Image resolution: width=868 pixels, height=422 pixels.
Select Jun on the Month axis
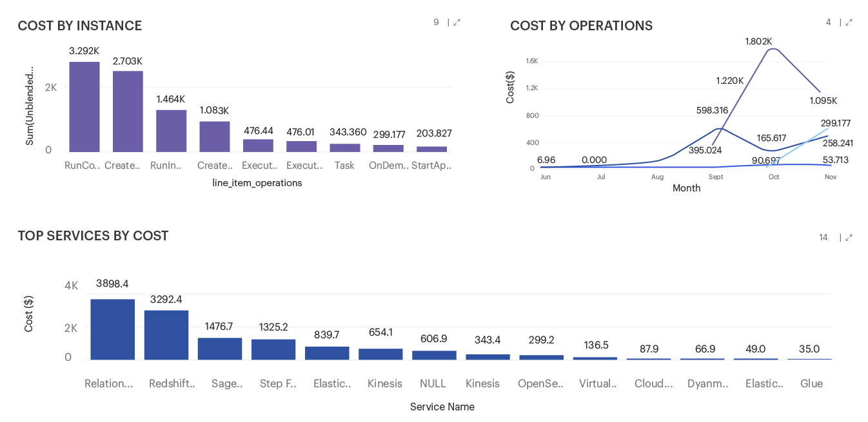[x=546, y=177]
